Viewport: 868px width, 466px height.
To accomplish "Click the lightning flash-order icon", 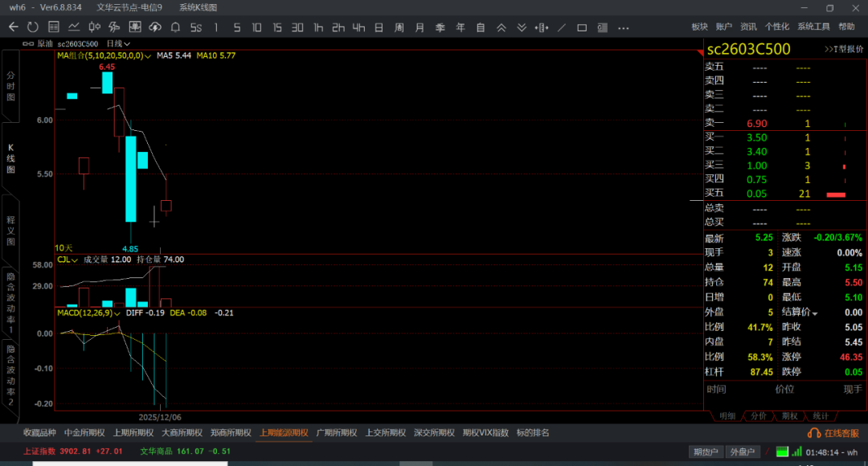I will 114,27.
